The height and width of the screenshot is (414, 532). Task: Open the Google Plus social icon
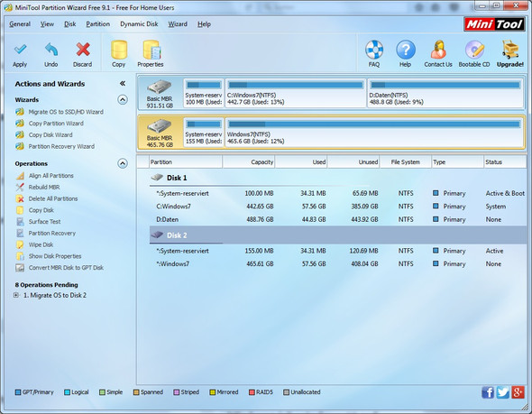click(x=518, y=392)
